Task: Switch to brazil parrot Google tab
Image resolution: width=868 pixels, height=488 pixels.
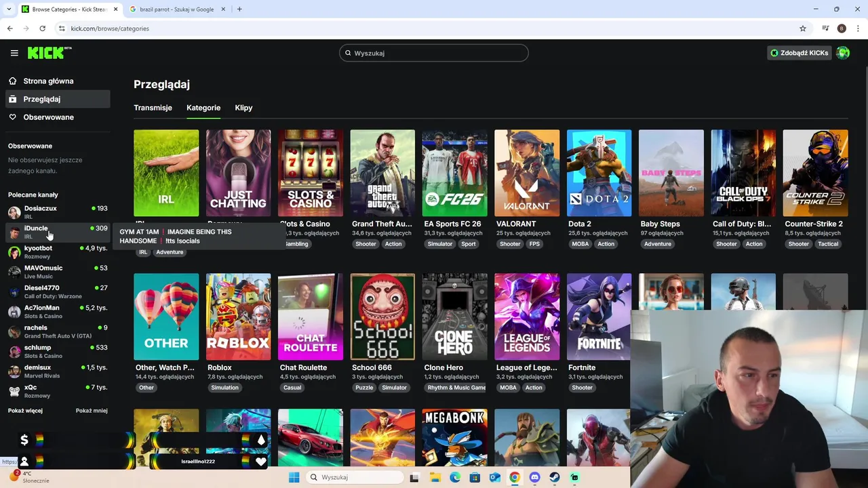Action: click(x=178, y=9)
